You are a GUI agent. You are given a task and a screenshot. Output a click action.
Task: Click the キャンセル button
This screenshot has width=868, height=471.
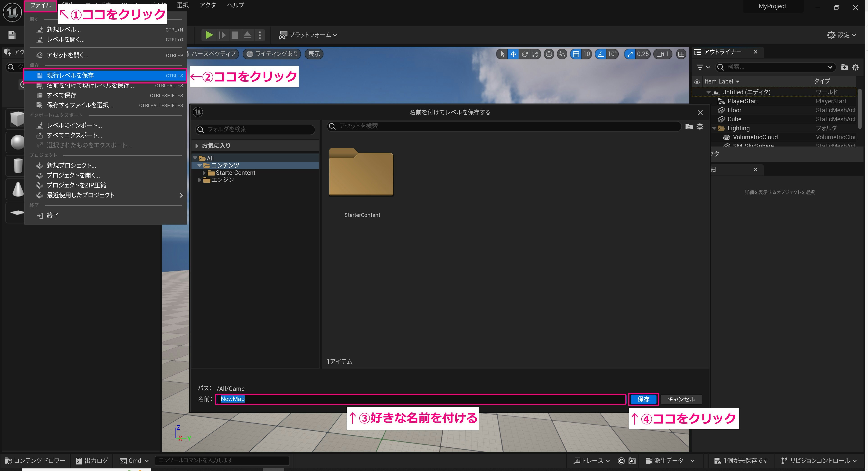[x=681, y=399]
